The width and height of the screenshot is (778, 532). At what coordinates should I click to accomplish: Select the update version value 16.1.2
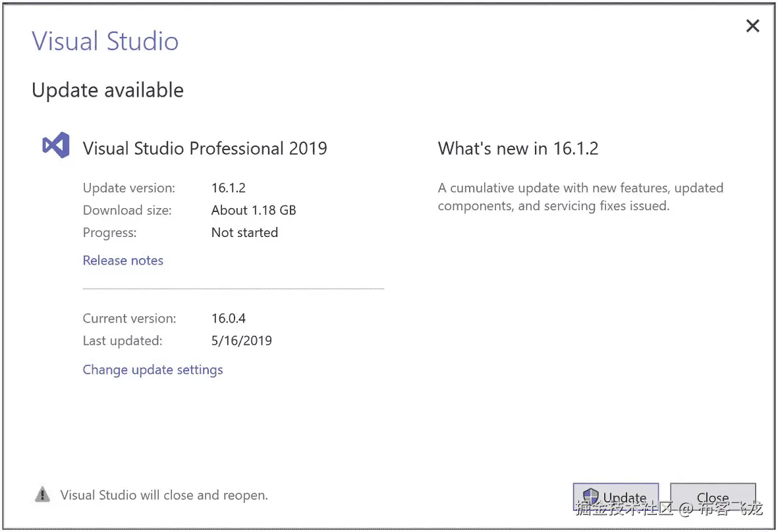(x=228, y=188)
